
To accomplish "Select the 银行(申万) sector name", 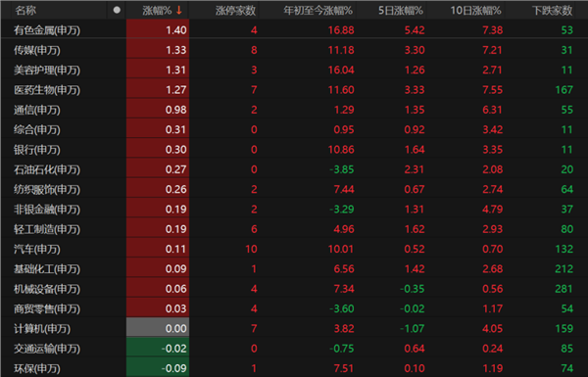I will [x=37, y=150].
